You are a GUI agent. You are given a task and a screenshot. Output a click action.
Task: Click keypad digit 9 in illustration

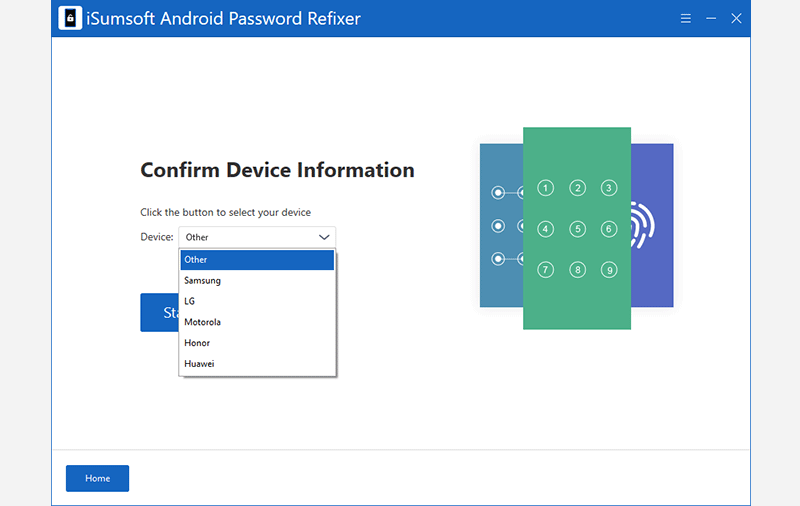(608, 270)
